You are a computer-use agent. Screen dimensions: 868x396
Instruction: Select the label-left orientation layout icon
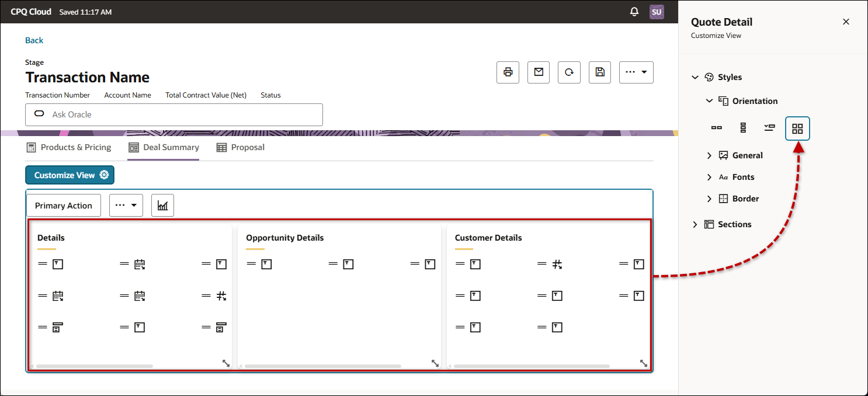coord(770,128)
